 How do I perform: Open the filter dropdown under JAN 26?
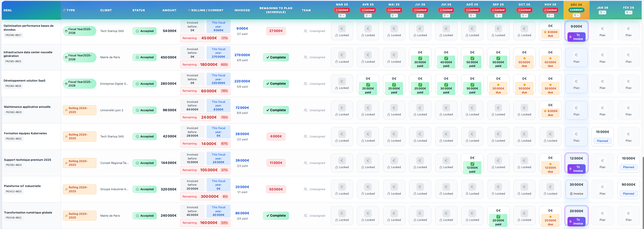pyautogui.click(x=602, y=13)
